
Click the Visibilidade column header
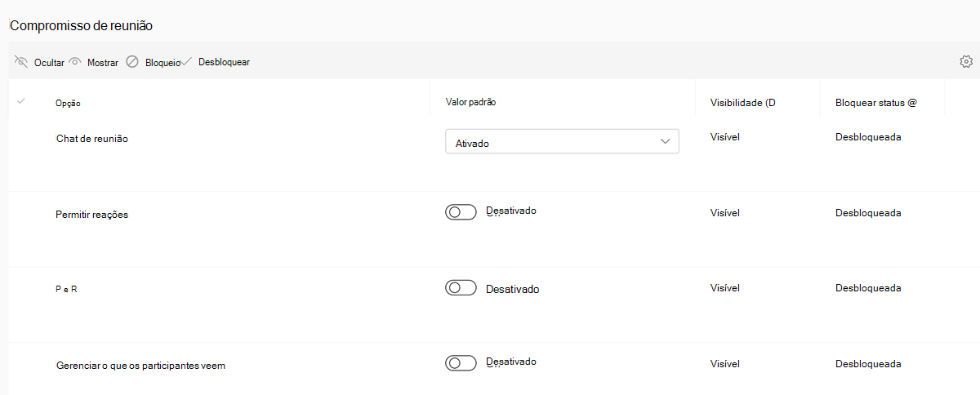coord(742,103)
